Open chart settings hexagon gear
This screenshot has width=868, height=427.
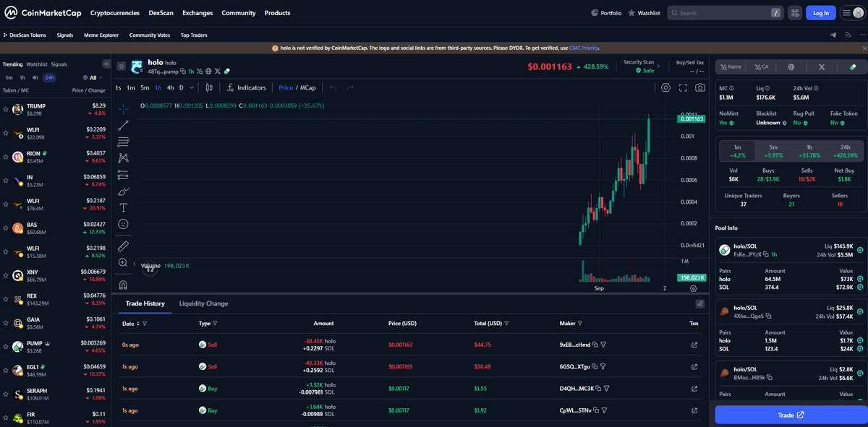point(666,87)
